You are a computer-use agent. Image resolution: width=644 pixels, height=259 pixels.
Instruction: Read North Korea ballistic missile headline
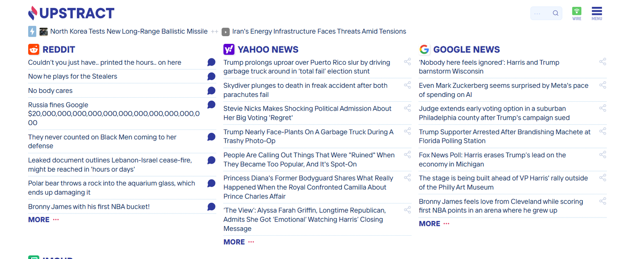coord(129,31)
